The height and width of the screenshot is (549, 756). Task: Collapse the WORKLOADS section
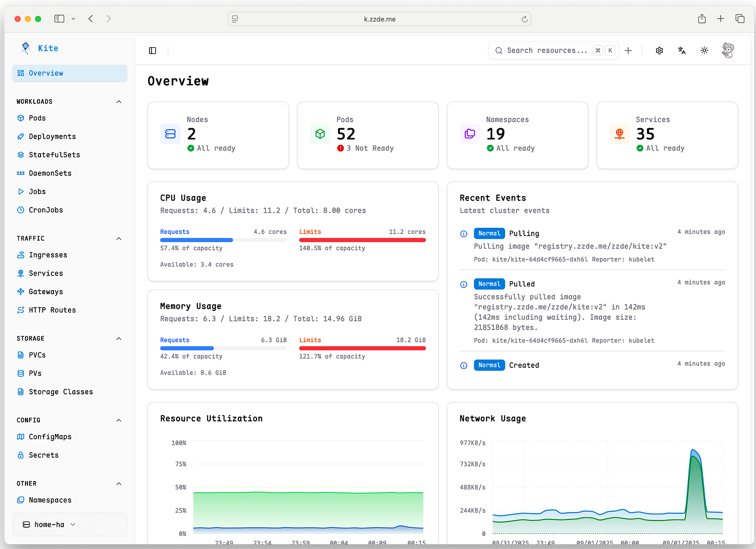pos(119,102)
